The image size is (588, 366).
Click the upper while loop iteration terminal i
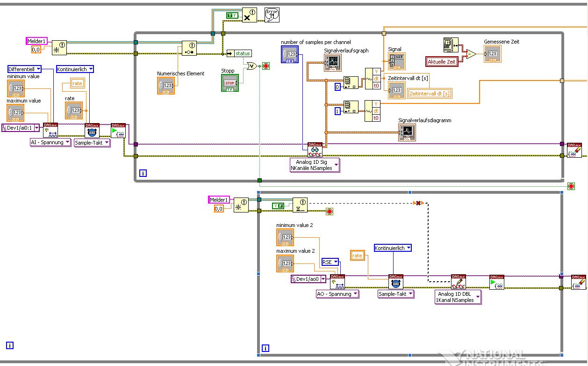(143, 174)
